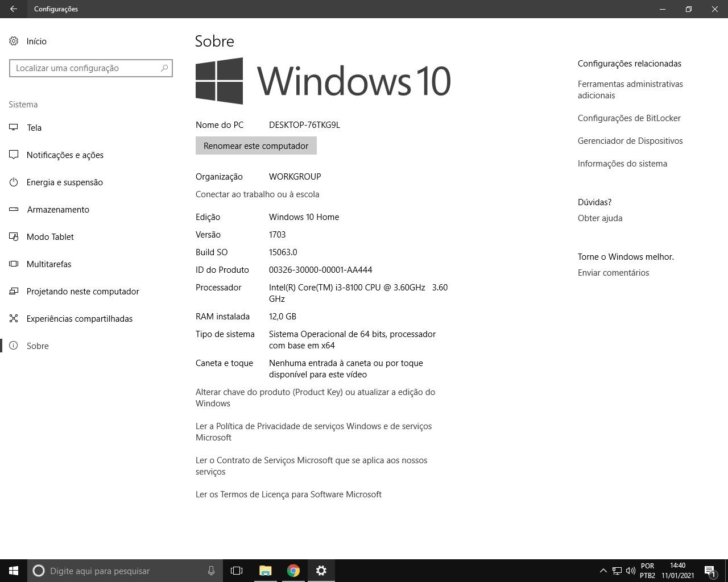Open the Action Center notifications icon

tap(710, 571)
